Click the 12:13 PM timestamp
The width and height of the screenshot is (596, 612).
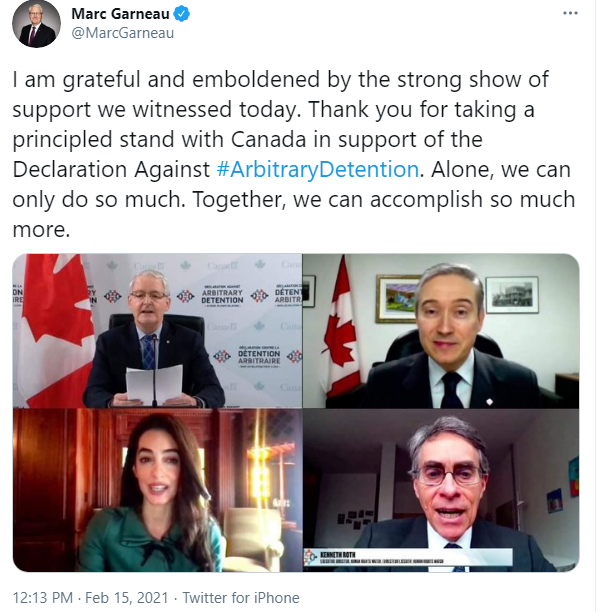[43, 598]
